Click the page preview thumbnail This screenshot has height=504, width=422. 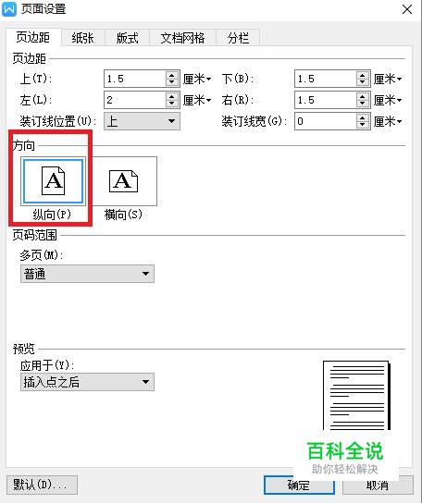(356, 396)
